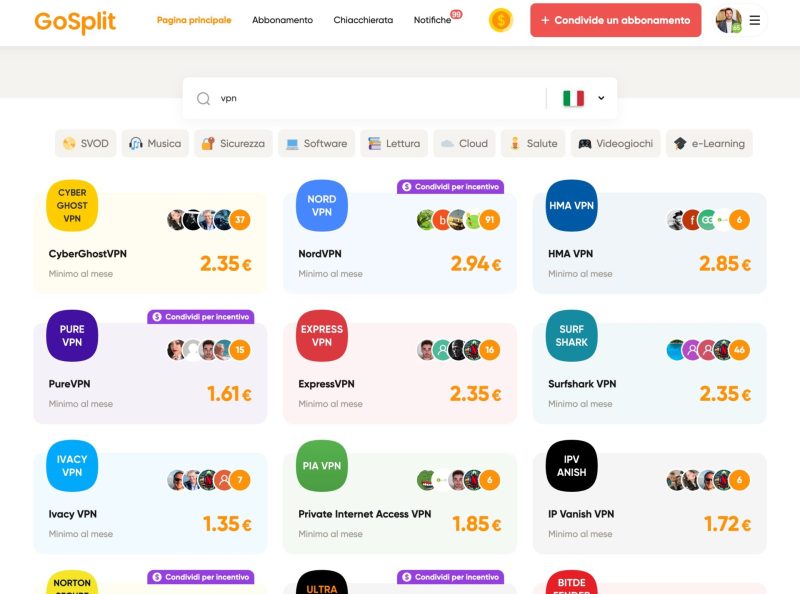This screenshot has height=594, width=800.
Task: Click the search magnifier icon
Action: coord(204,98)
